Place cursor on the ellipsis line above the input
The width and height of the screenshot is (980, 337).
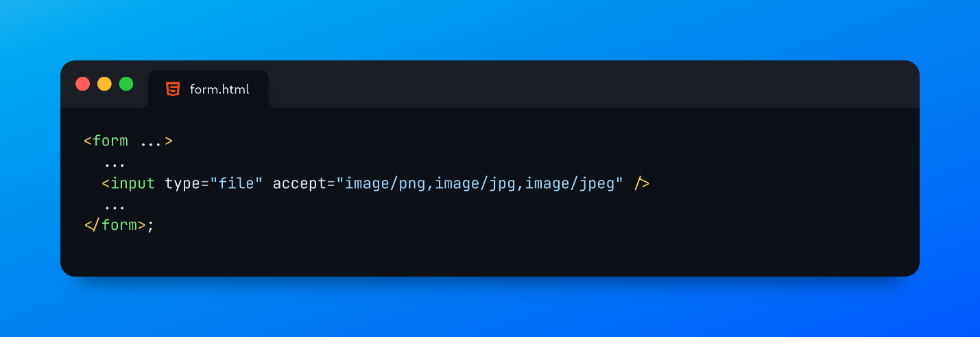115,163
